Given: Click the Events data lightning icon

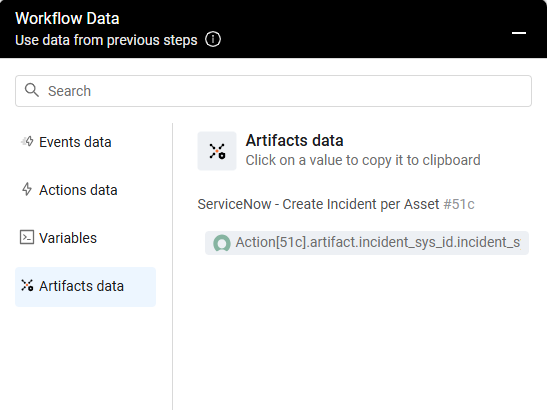Looking at the screenshot, I should 27,141.
